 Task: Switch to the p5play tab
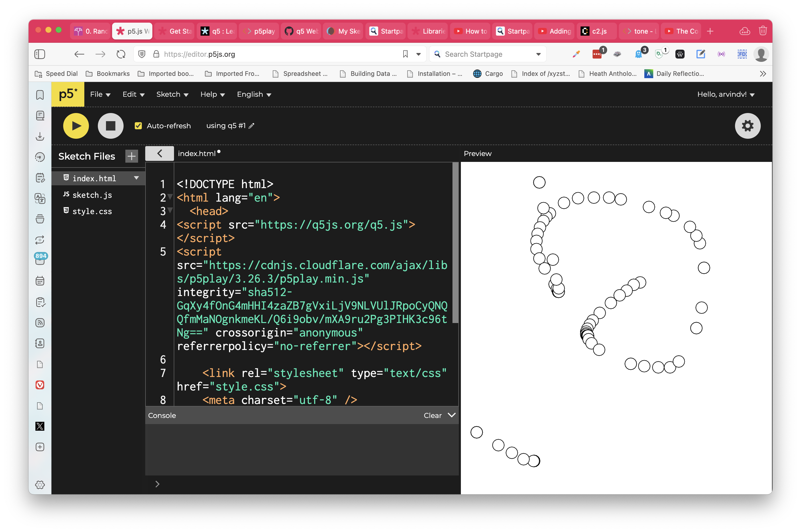(x=259, y=31)
